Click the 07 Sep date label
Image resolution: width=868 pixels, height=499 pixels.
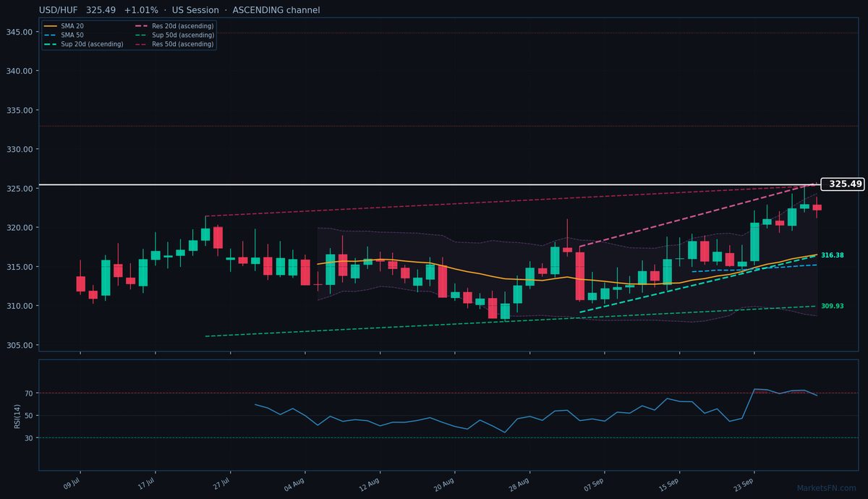coord(595,484)
